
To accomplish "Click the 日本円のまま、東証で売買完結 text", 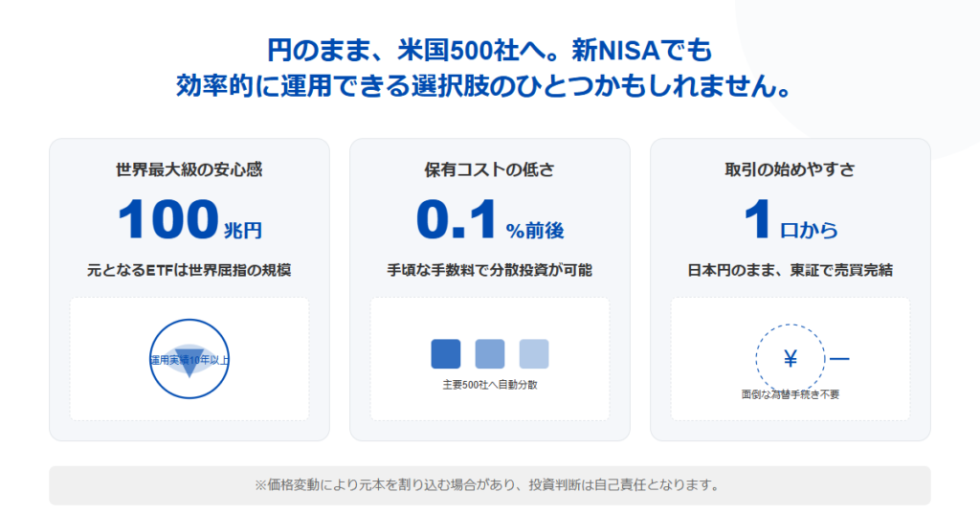I will click(x=790, y=270).
